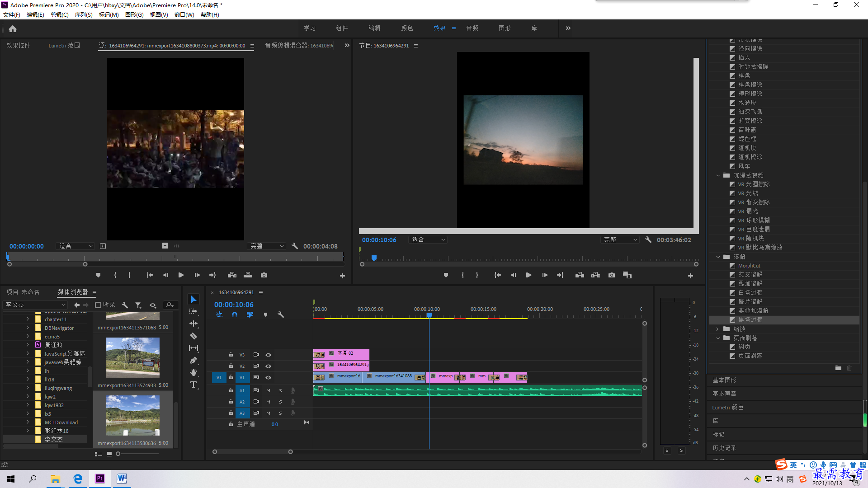
Task: Play the sequence in the Program monitor
Action: click(x=528, y=275)
